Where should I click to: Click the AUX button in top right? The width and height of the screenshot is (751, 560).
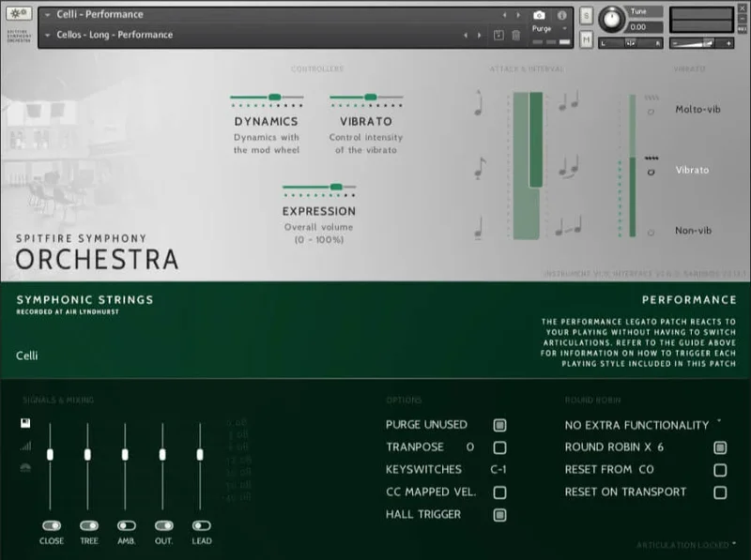(x=742, y=29)
